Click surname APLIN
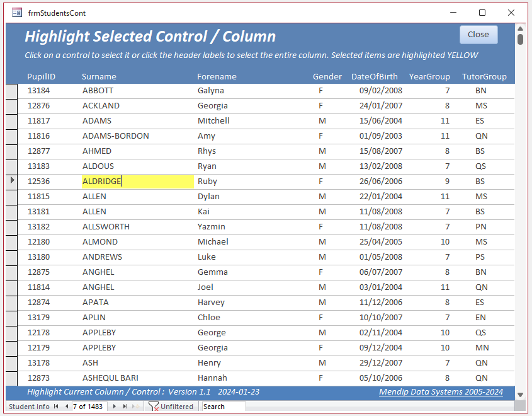The height and width of the screenshot is (416, 532). (x=94, y=318)
